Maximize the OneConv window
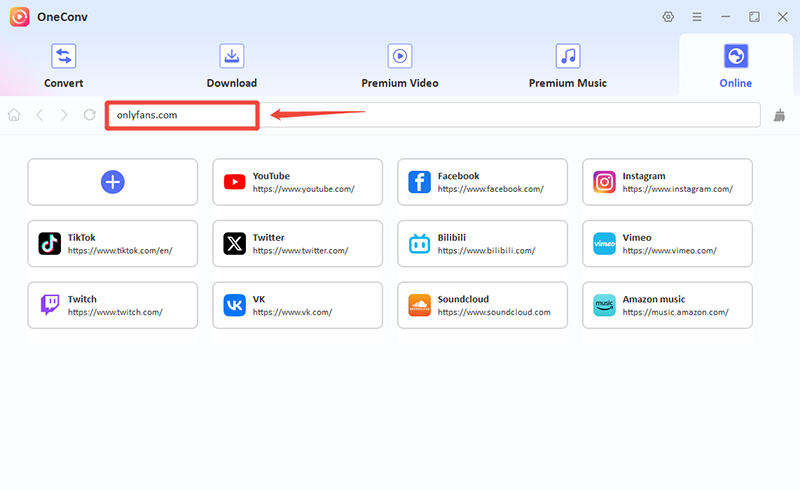Viewport: 800px width, 490px height. (754, 17)
